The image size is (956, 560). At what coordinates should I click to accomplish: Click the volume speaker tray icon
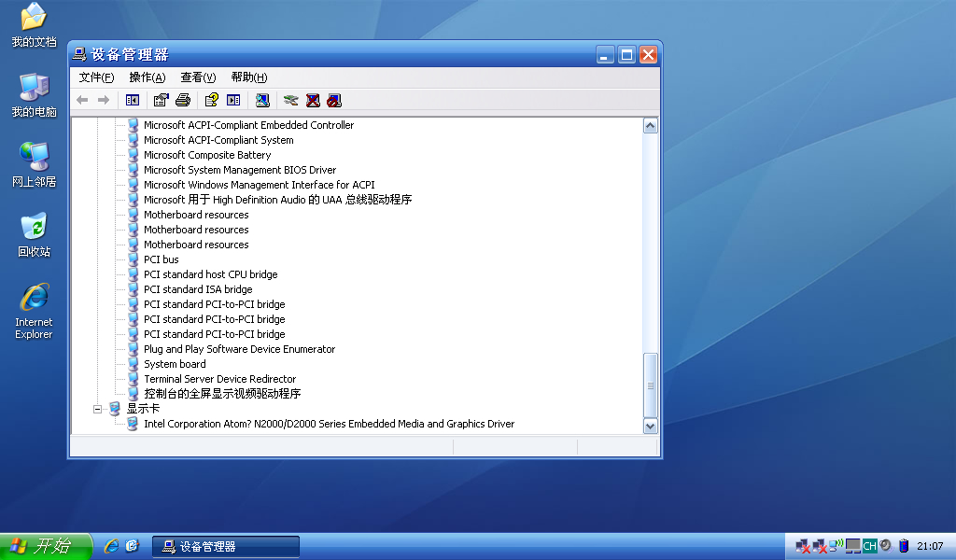click(x=884, y=545)
